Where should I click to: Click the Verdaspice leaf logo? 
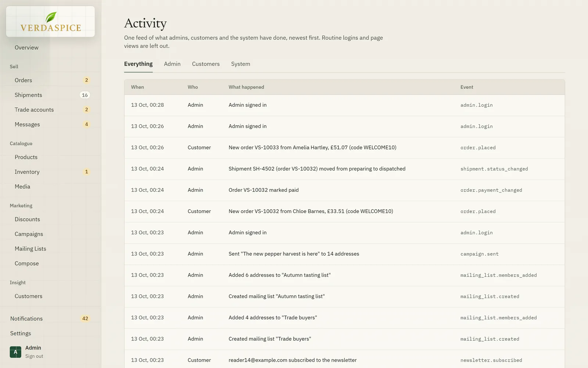click(x=50, y=22)
